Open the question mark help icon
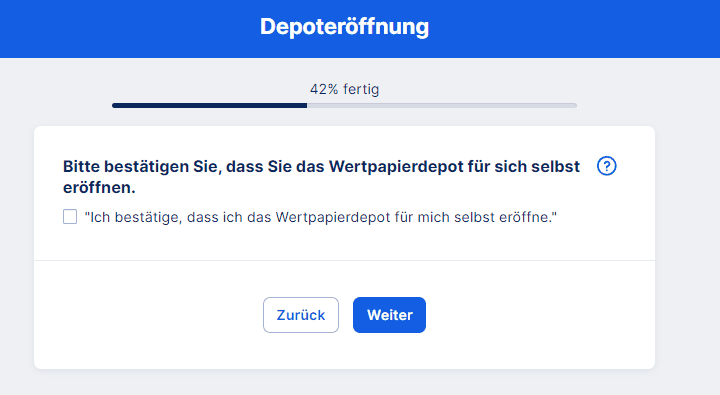720x395 pixels. pyautogui.click(x=607, y=166)
